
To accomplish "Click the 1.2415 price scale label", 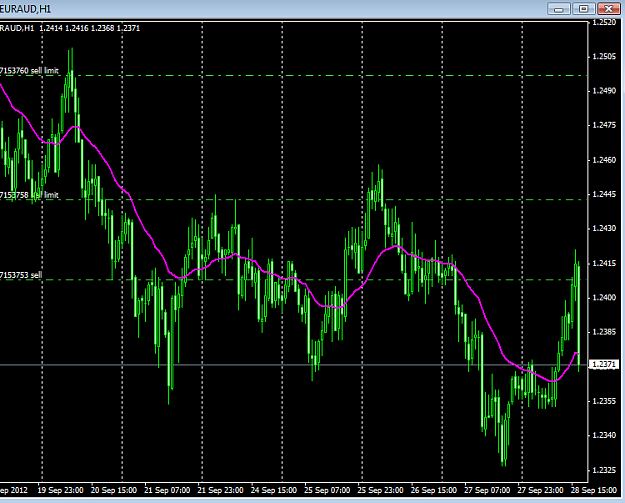I will [x=604, y=263].
